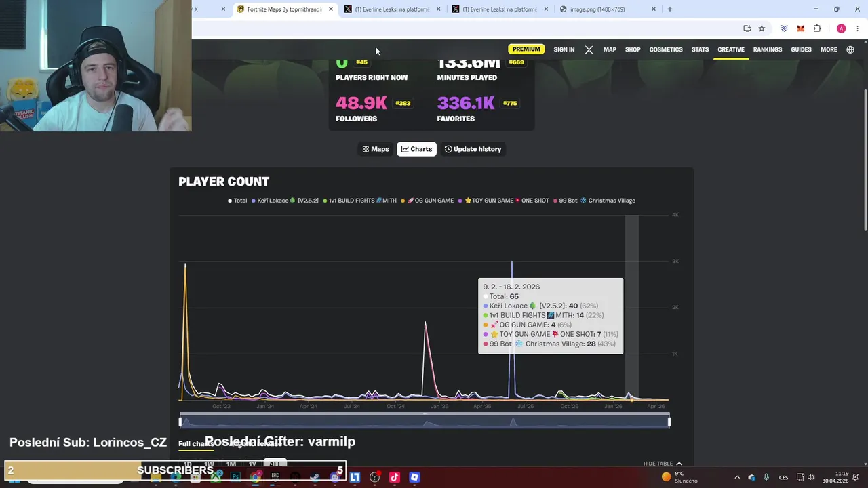Screen dimensions: 868x488
Task: Click the yellow PREMIUM button
Action: point(526,49)
